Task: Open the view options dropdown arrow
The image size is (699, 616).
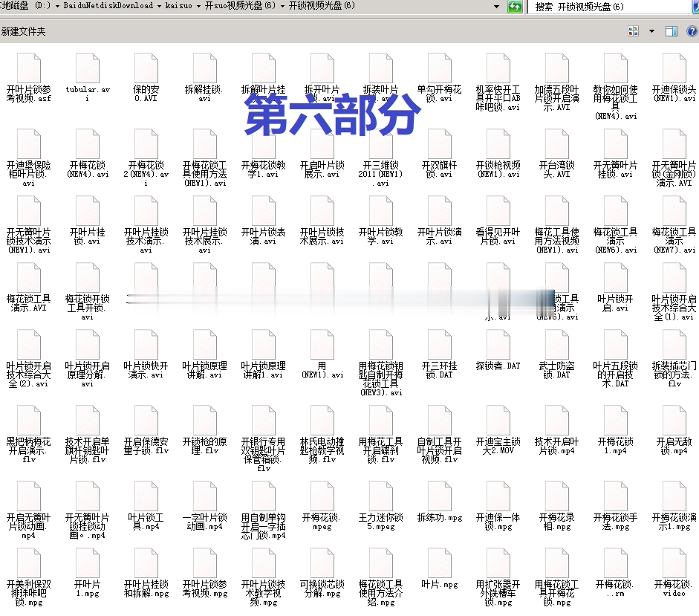Action: (651, 31)
